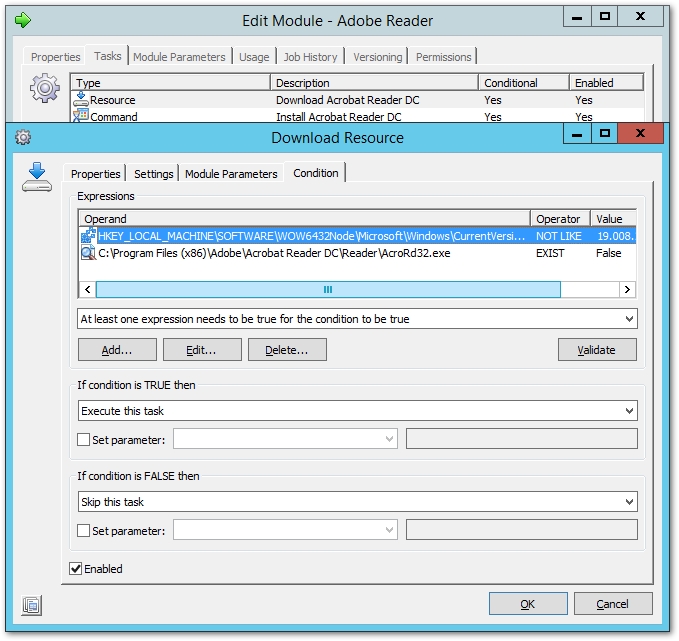Confirm with the OK button
The width and height of the screenshot is (679, 641).
[528, 604]
